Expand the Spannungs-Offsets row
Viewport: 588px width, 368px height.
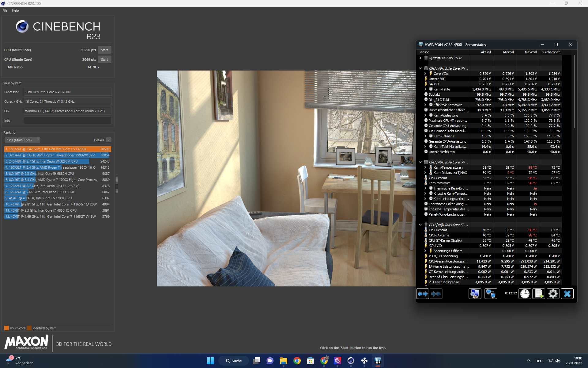point(425,251)
